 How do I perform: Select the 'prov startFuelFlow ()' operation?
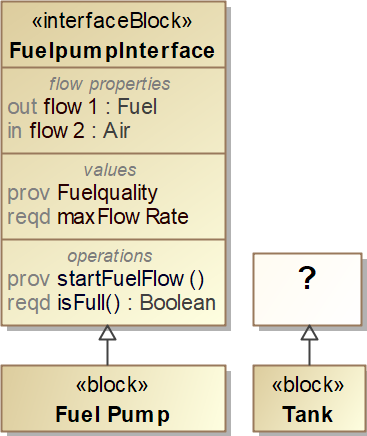point(105,279)
